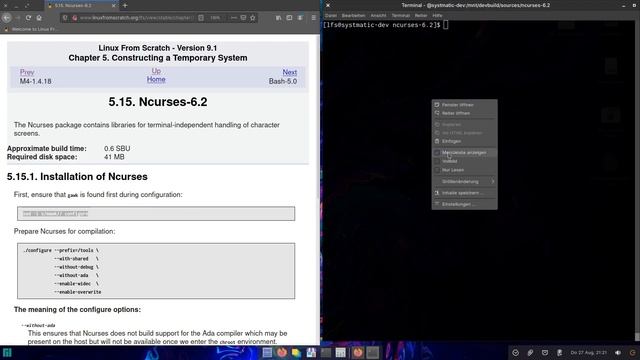Open the Datei menu in Terminal
The image size is (640, 360).
(331, 16)
